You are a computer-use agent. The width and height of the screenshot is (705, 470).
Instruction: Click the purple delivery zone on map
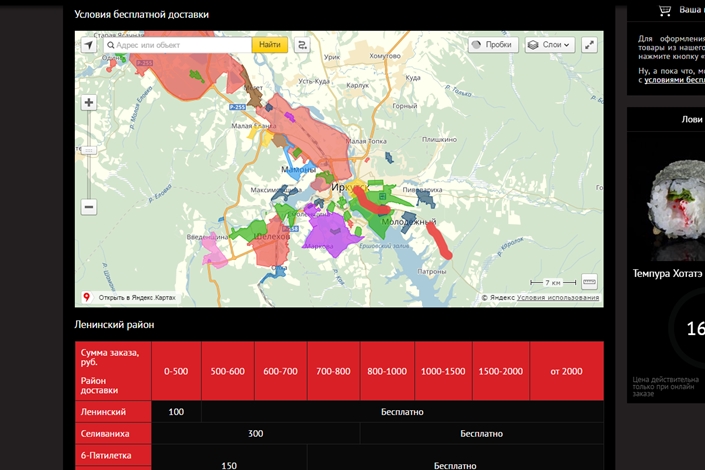(x=328, y=237)
